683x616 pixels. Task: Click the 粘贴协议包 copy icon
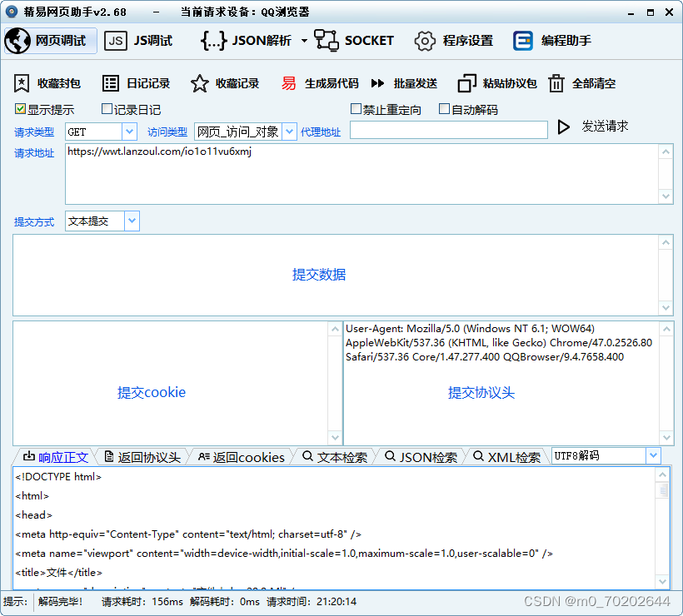[x=467, y=83]
